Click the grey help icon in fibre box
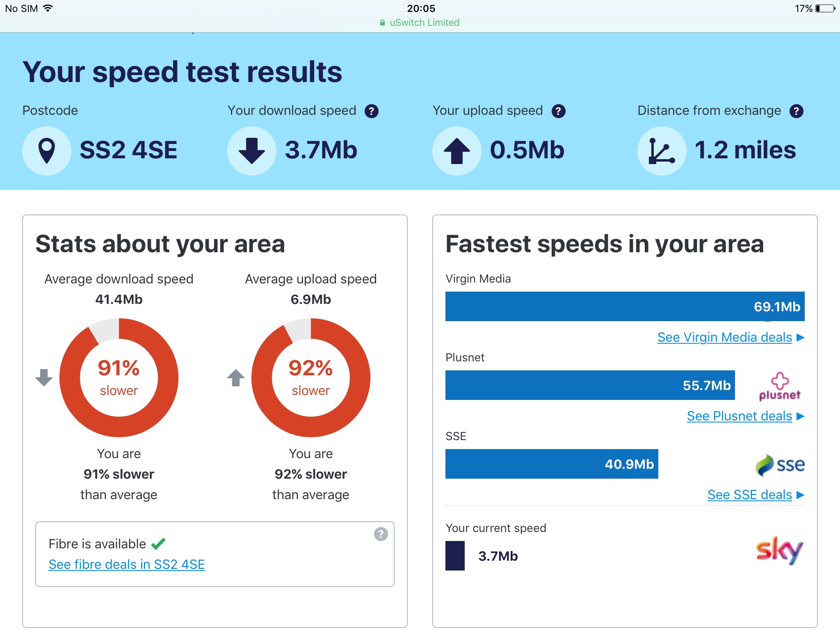 pos(381,534)
